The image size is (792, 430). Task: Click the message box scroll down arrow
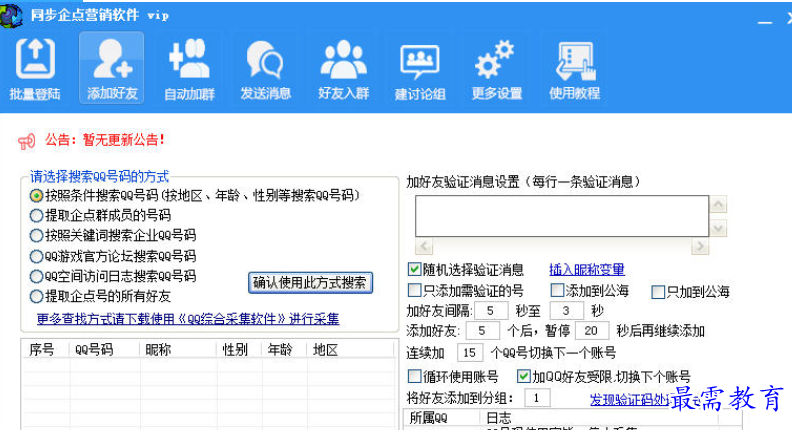click(718, 228)
